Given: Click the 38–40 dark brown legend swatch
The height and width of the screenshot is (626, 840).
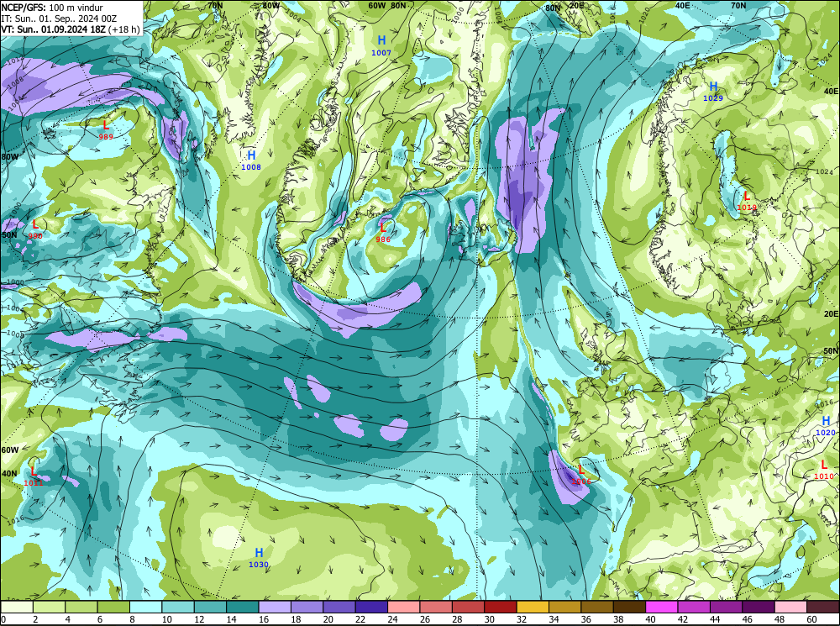Looking at the screenshot, I should pos(629,607).
